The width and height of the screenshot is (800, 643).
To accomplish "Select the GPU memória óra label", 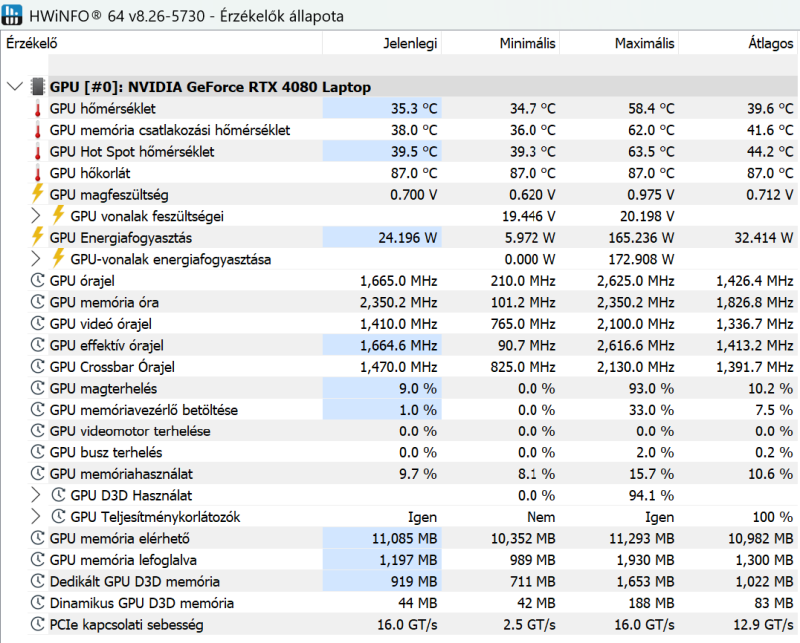I will coord(104,302).
